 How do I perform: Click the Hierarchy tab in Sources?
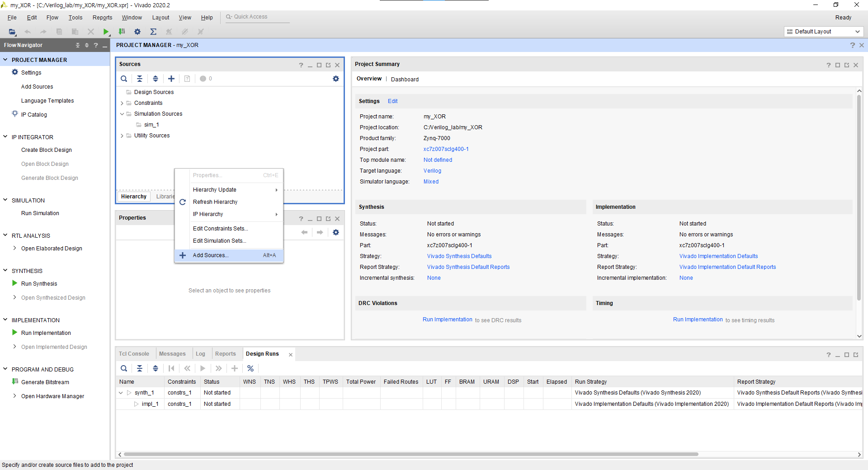click(x=134, y=197)
